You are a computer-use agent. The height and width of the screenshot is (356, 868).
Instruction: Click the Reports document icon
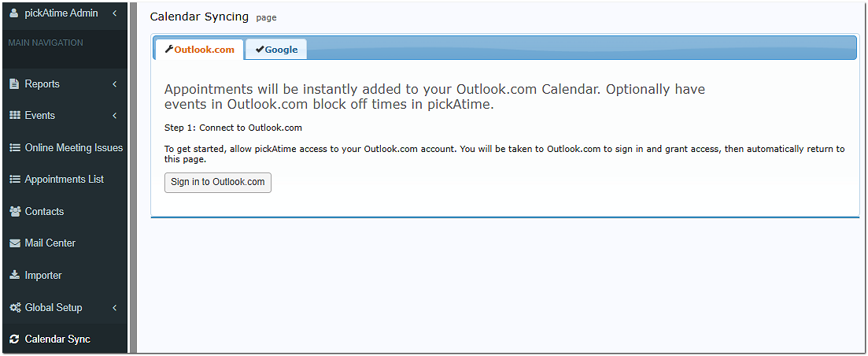[14, 84]
